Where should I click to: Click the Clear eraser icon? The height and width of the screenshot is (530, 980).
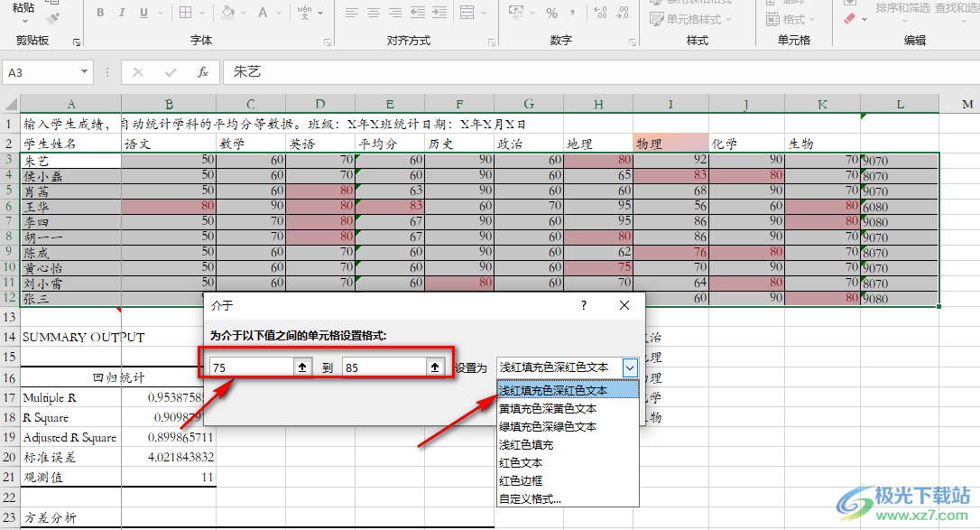[849, 19]
